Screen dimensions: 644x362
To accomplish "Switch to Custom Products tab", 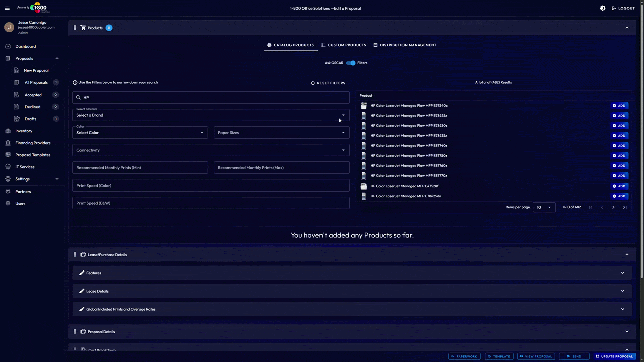I will (x=344, y=45).
